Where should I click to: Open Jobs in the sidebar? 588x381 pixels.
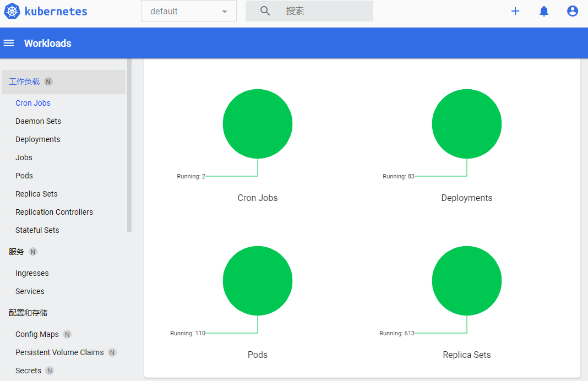coord(24,157)
